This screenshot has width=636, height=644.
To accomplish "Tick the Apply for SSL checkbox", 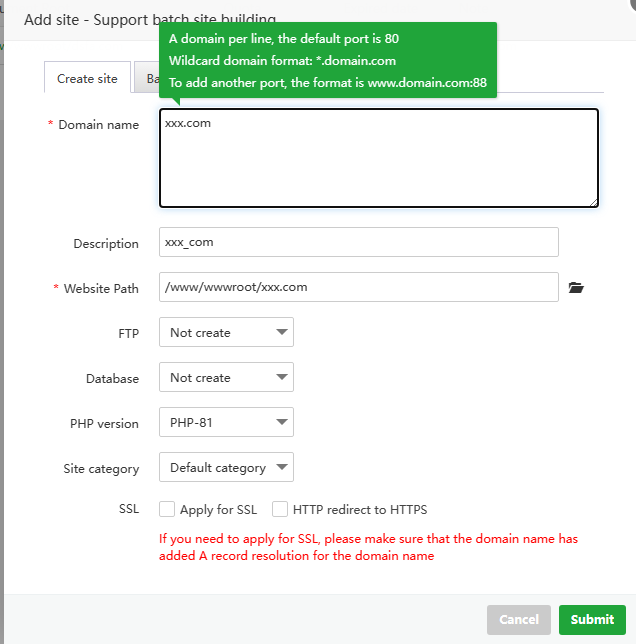I will pyautogui.click(x=167, y=509).
